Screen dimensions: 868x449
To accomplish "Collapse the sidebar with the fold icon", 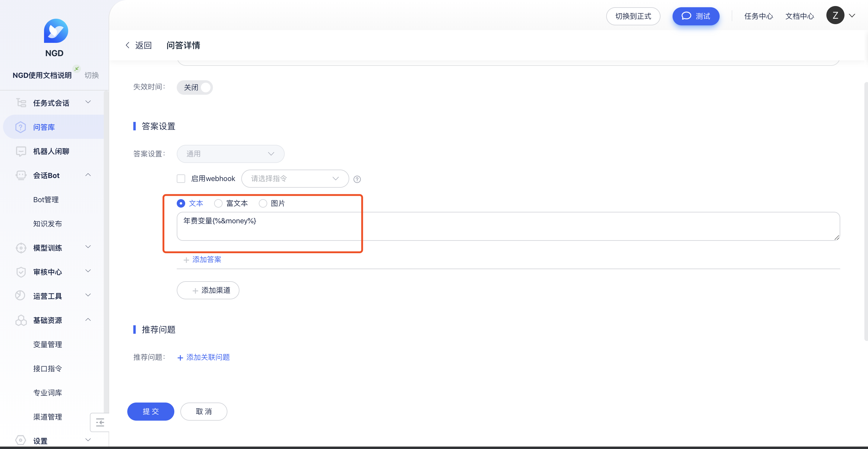I will tap(100, 422).
